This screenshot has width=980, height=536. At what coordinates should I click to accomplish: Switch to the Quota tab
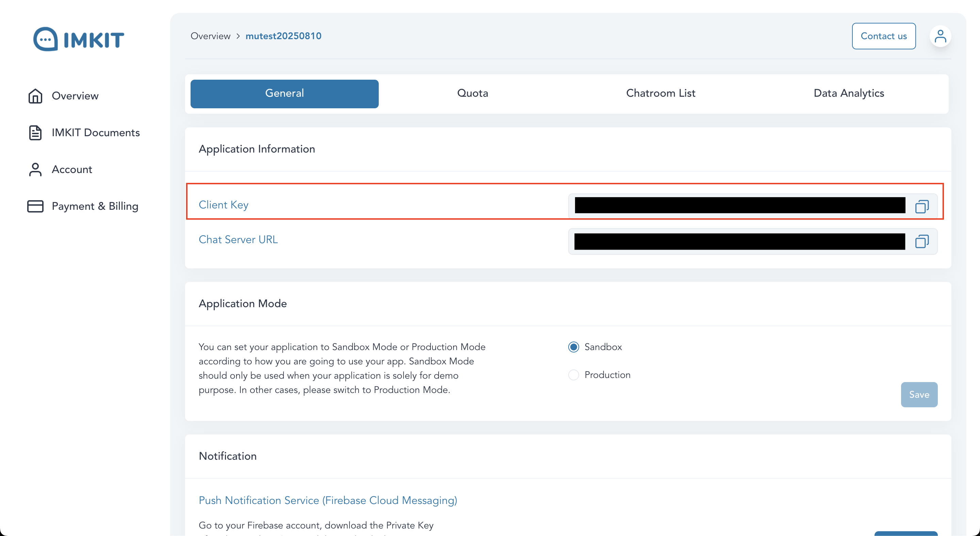473,93
